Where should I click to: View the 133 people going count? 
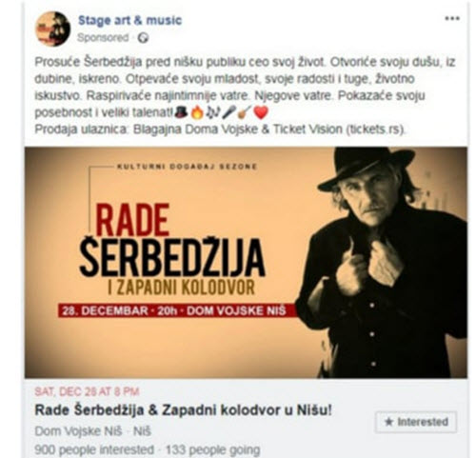click(x=213, y=449)
